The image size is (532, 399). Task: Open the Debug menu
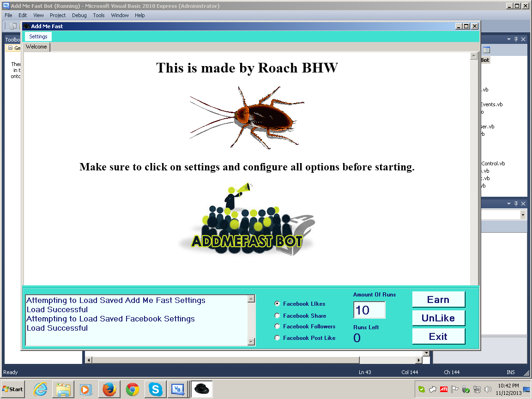coord(79,15)
